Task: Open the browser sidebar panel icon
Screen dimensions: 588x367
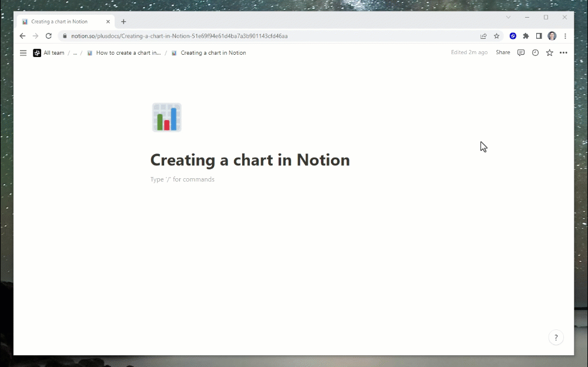Action: click(538, 35)
